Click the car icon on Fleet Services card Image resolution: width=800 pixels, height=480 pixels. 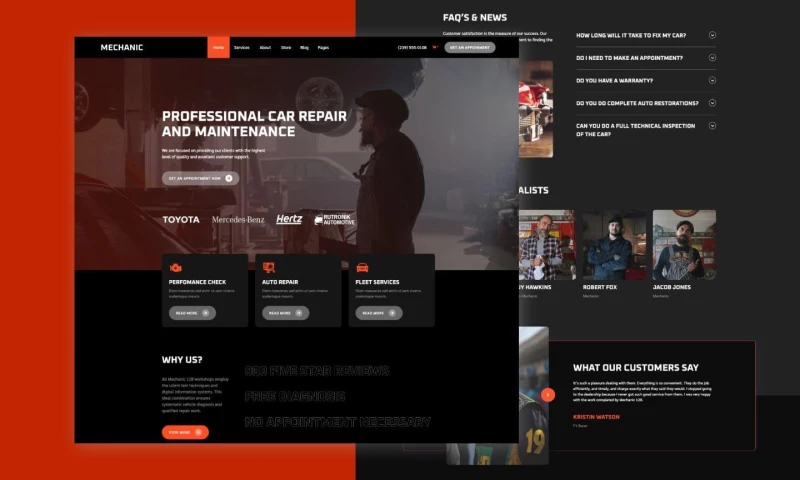tap(362, 268)
